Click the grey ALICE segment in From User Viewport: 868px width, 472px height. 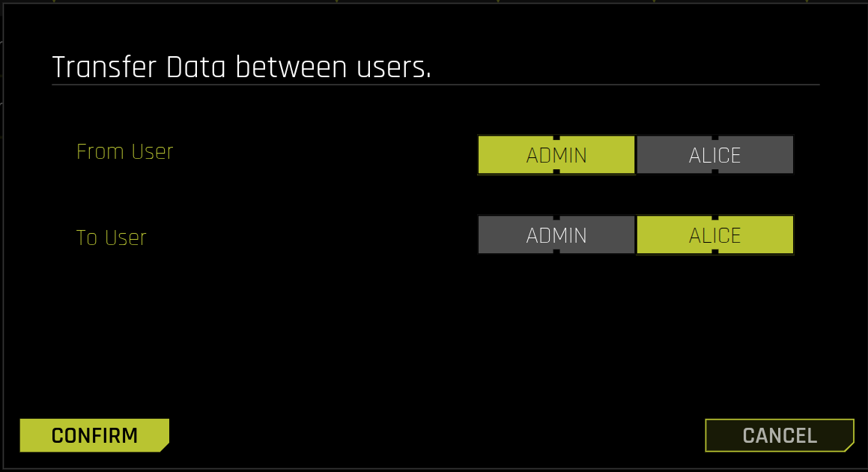(x=715, y=154)
